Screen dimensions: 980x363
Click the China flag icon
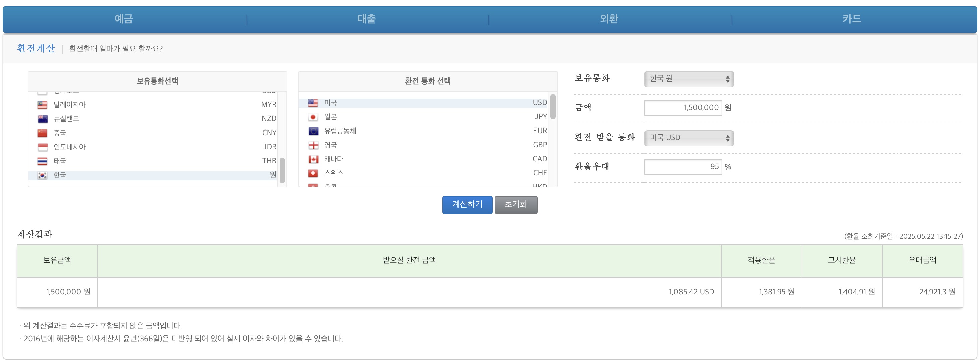click(x=42, y=133)
